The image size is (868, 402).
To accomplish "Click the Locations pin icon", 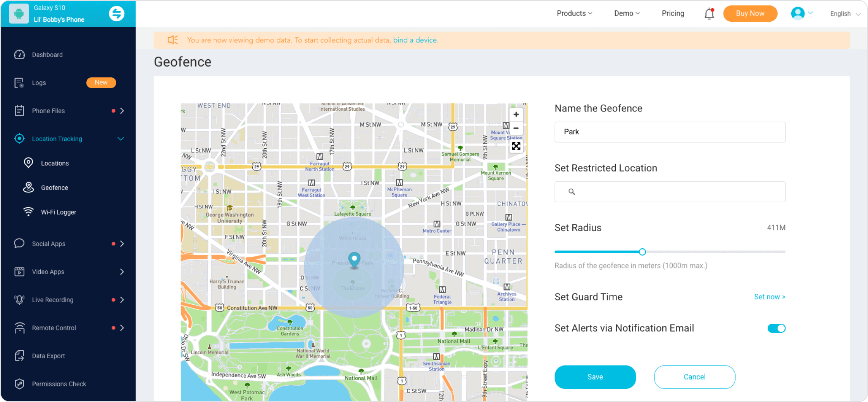I will coord(28,163).
